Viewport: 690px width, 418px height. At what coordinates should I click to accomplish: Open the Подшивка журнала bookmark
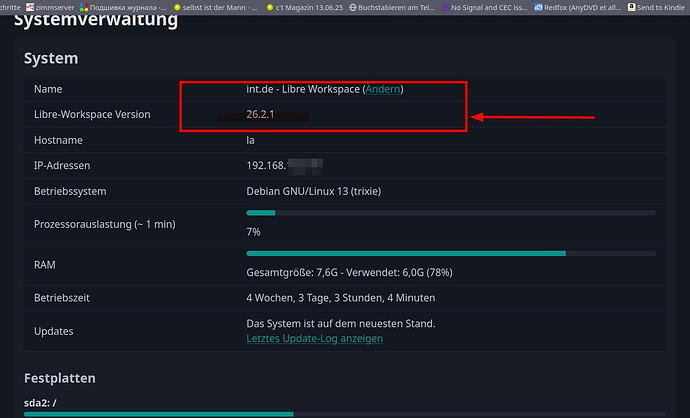pyautogui.click(x=123, y=7)
